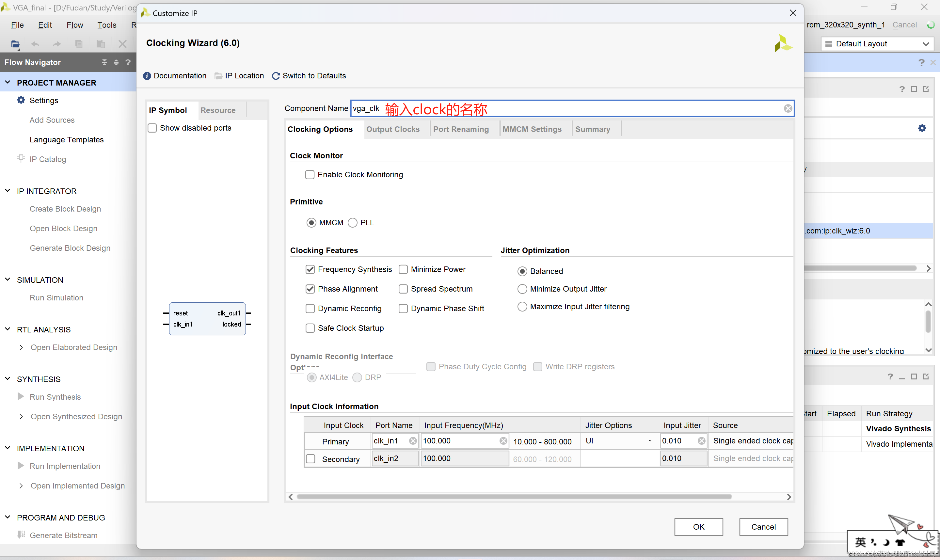This screenshot has height=560, width=940.
Task: Open the Jitter Options UI dropdown
Action: [619, 441]
